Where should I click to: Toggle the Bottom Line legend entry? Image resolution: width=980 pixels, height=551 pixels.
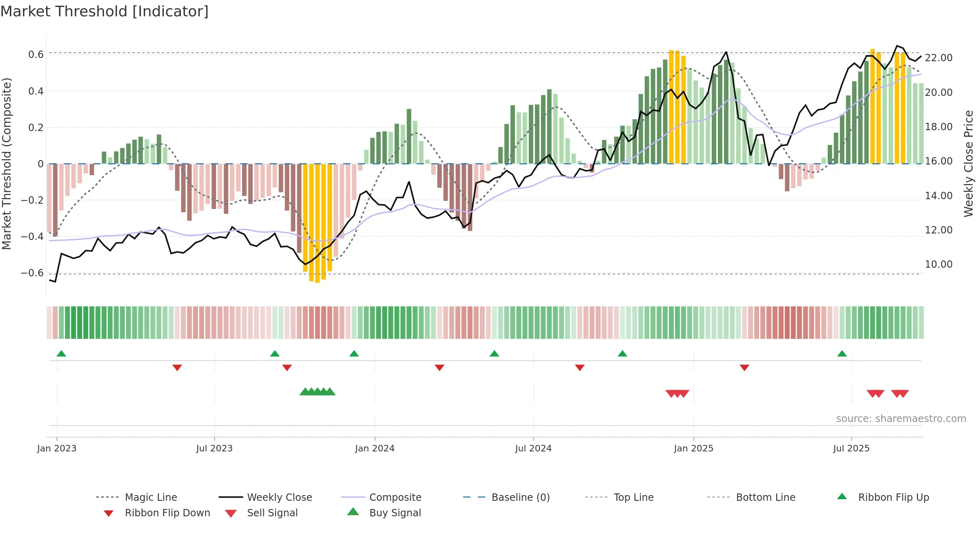tap(751, 497)
